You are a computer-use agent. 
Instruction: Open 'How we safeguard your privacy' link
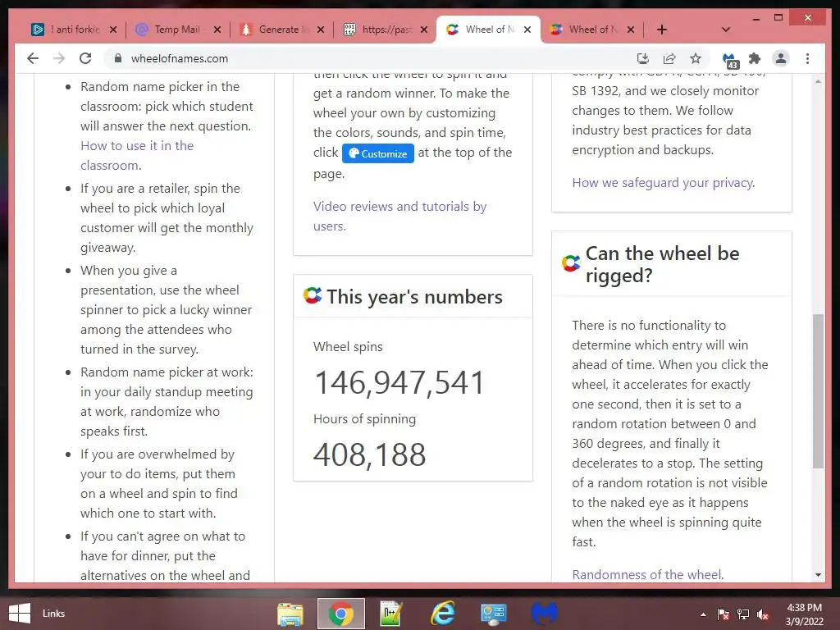(x=663, y=183)
